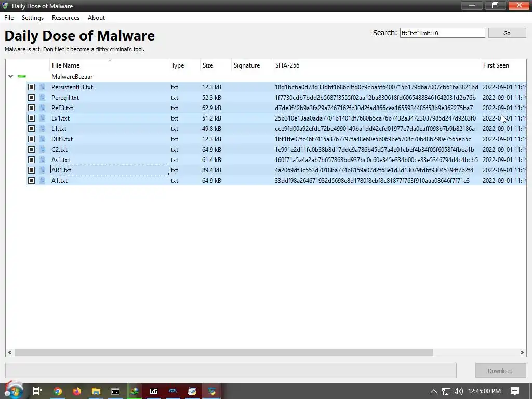Launch Chrome from the taskbar
Screen dimensions: 532x399
(x=58, y=391)
